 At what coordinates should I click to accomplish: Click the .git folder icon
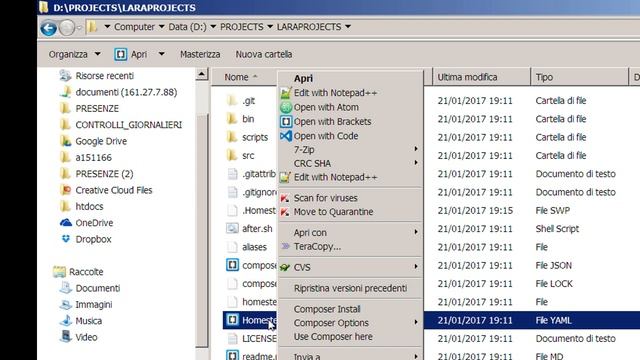click(x=232, y=100)
